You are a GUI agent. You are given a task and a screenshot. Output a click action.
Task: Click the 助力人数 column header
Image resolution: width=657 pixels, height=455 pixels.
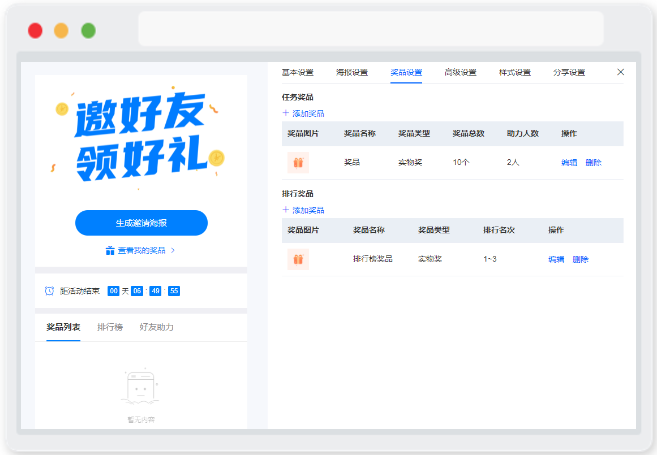coord(522,134)
